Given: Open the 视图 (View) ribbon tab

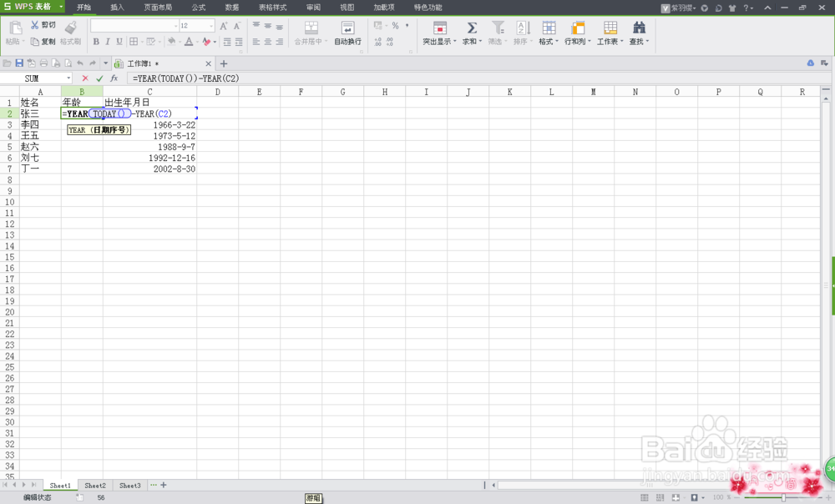Looking at the screenshot, I should pyautogui.click(x=347, y=8).
